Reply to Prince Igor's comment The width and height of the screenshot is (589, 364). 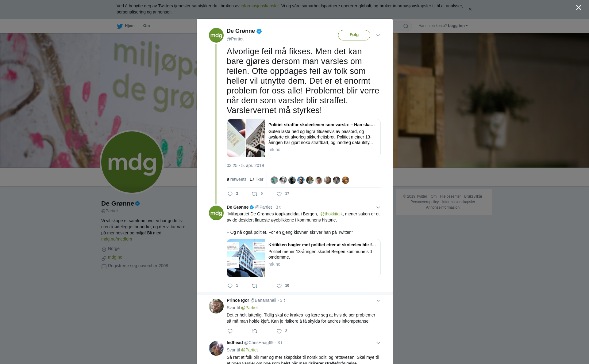[x=230, y=331]
